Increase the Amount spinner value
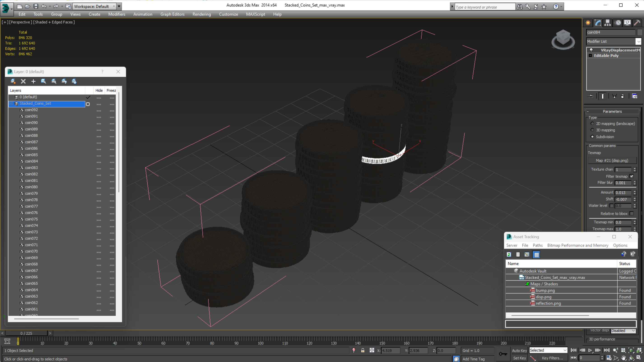 [635, 191]
